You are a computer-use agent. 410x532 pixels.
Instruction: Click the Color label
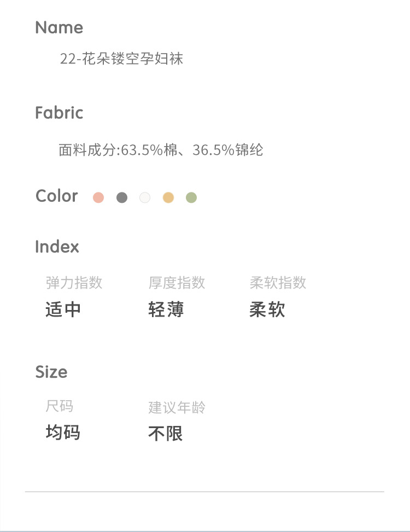57,196
